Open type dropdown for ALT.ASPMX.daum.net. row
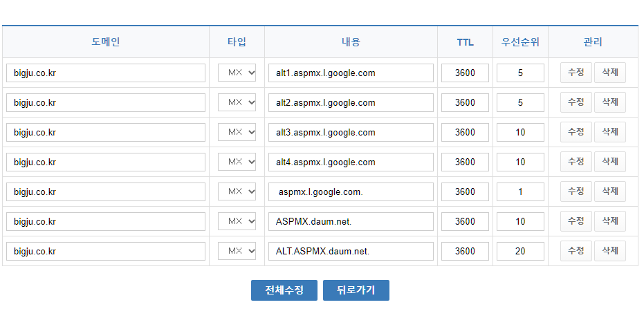This screenshot has height=318, width=644. [x=237, y=251]
